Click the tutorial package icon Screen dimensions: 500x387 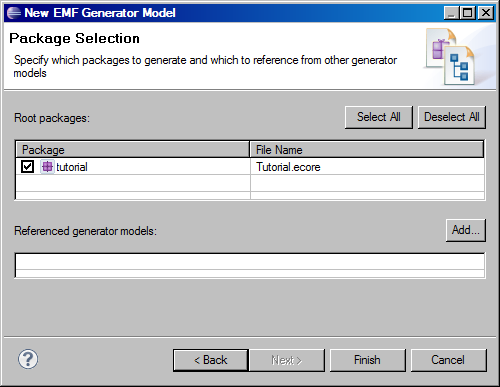(x=47, y=166)
